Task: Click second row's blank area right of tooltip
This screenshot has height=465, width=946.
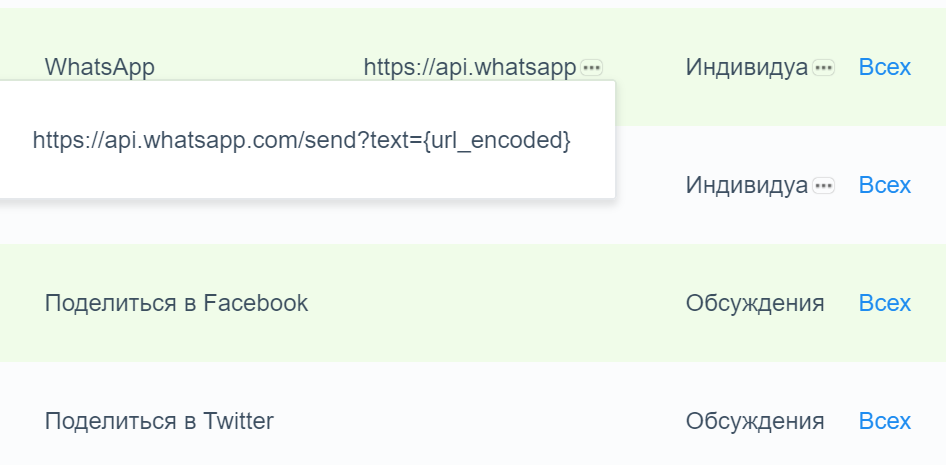Action: (650, 185)
